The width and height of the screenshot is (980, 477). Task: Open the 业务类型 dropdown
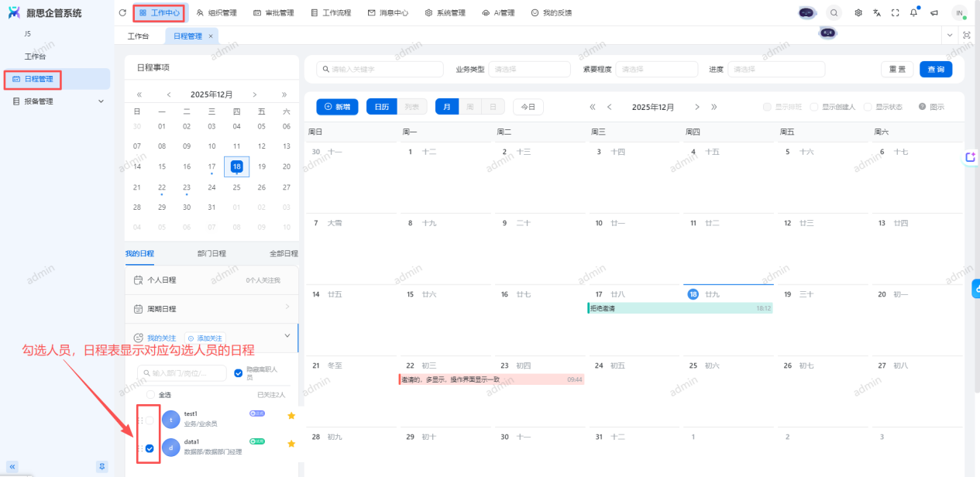(529, 69)
